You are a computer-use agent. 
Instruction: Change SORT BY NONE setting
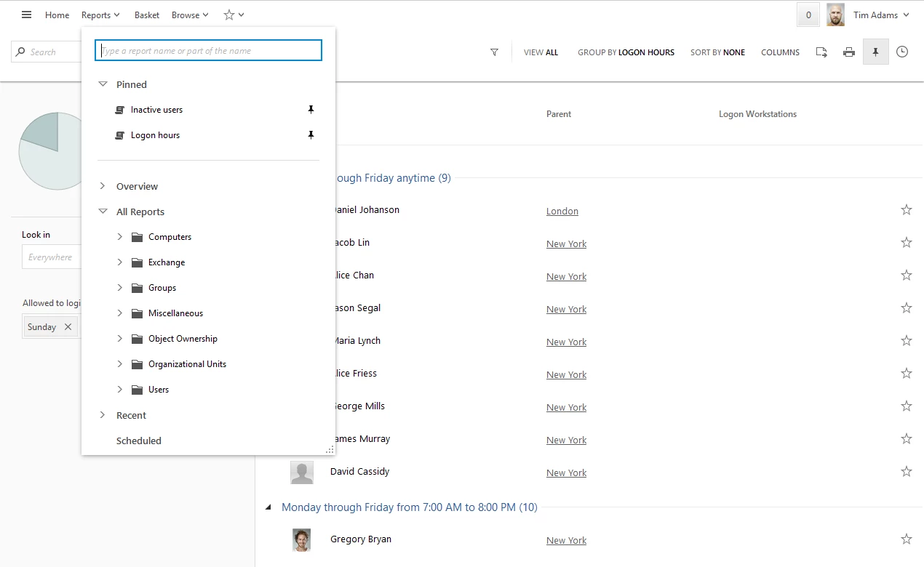coord(718,52)
